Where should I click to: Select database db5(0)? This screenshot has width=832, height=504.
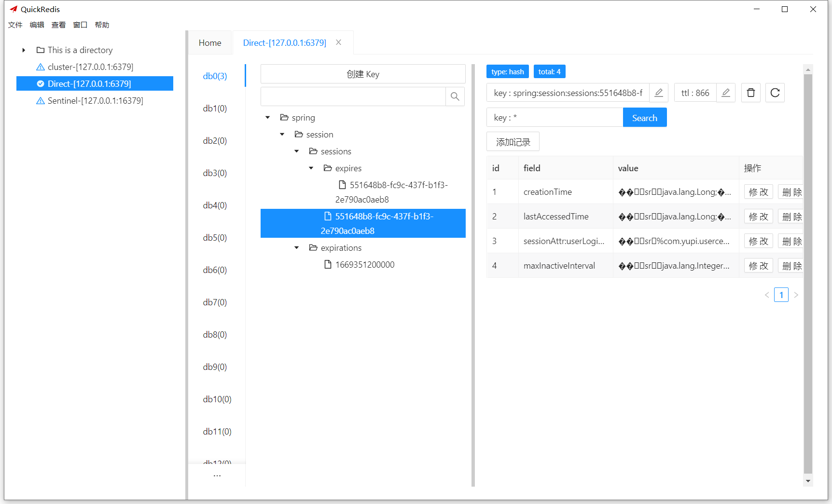pyautogui.click(x=215, y=237)
